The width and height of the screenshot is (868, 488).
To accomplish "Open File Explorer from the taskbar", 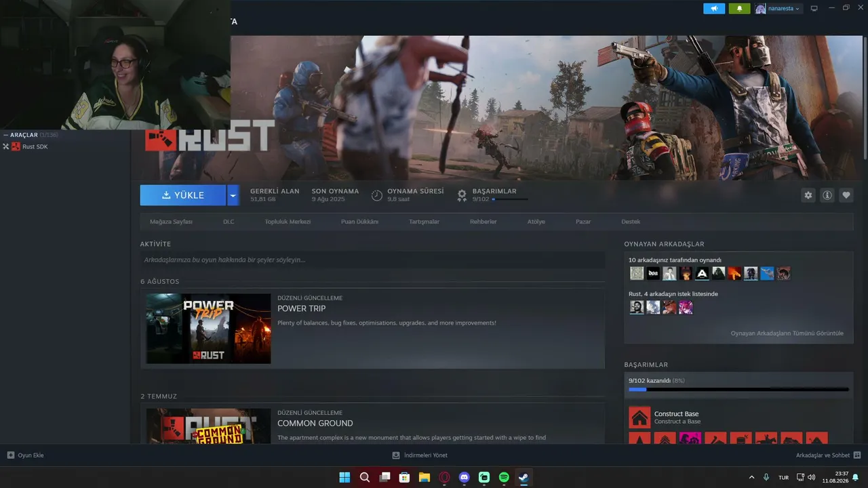I will pyautogui.click(x=425, y=477).
